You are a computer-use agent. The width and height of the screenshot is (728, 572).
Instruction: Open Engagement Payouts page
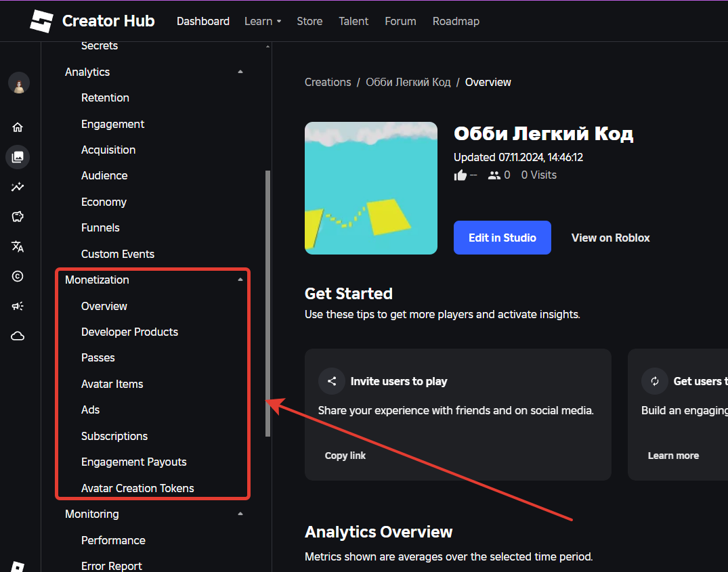(133, 462)
